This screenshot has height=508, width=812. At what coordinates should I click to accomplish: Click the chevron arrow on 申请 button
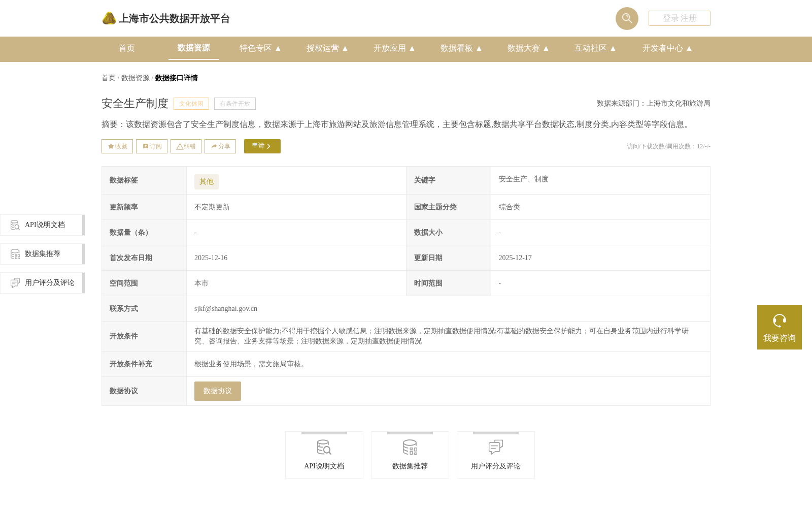tap(268, 146)
